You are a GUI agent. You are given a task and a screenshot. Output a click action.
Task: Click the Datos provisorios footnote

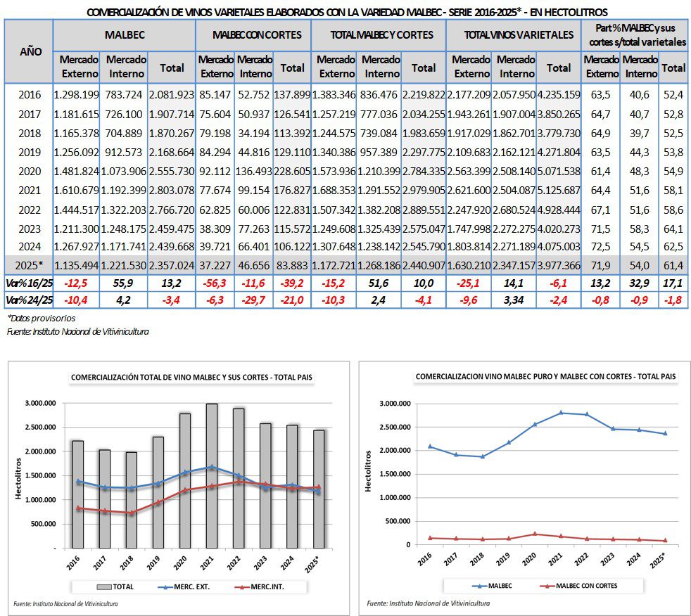tap(41, 318)
